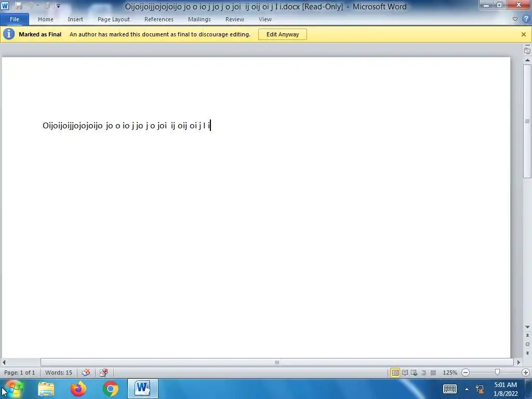Click the 125% zoom level
The width and height of the screenshot is (532, 399).
coord(450,373)
